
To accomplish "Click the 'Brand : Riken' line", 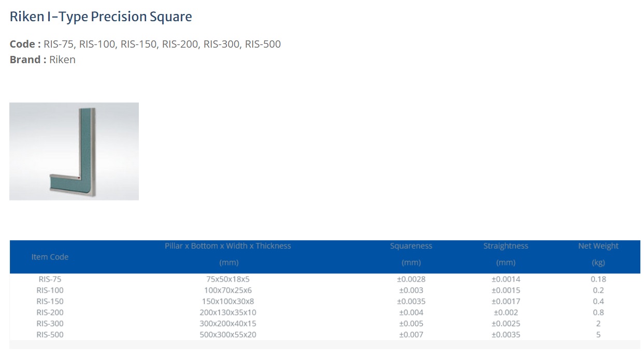I will [42, 60].
